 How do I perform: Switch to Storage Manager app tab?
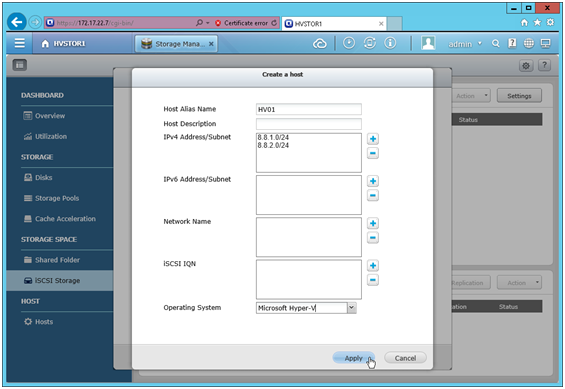[176, 44]
